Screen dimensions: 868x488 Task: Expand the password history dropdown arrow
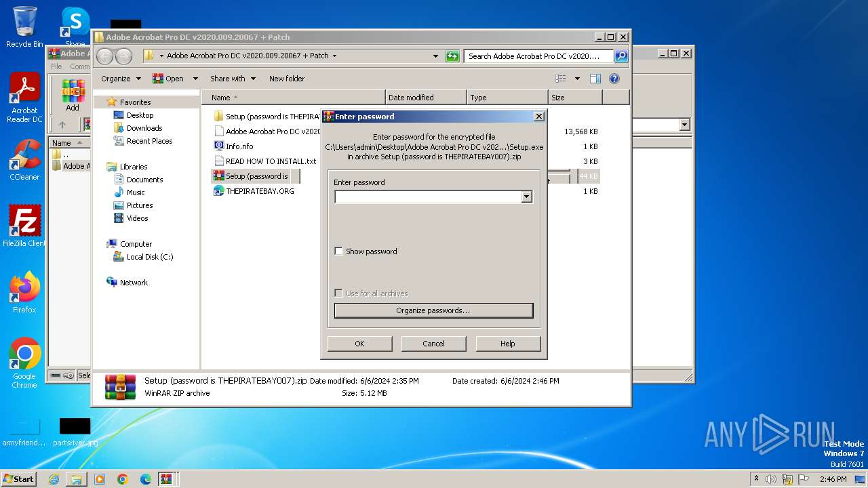coord(527,197)
